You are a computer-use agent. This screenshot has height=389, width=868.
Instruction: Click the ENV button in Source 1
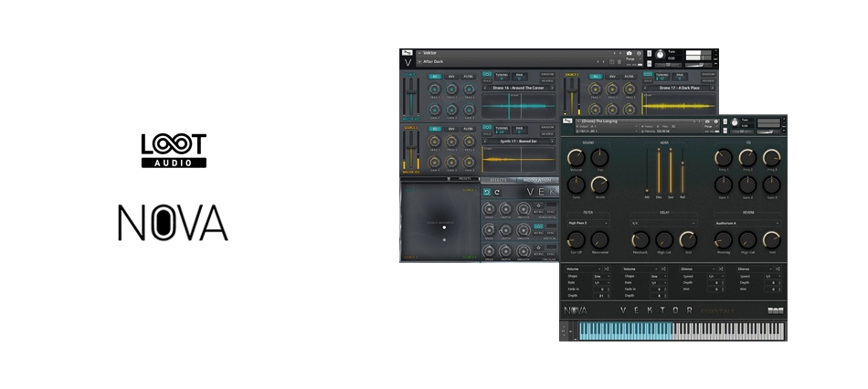[x=452, y=77]
